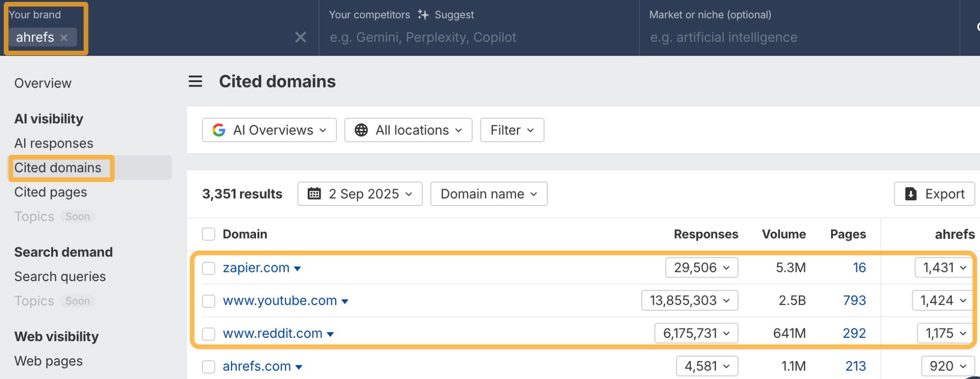Open the Overview sidebar item
The image size is (980, 379).
click(x=43, y=83)
